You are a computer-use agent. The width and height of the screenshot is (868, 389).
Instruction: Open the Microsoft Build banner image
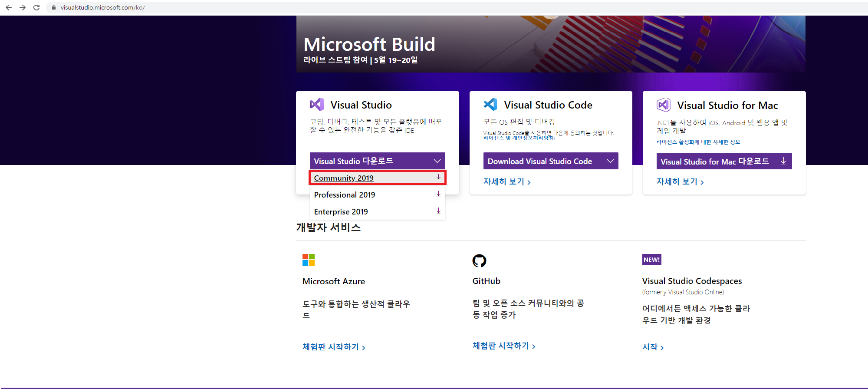pyautogui.click(x=551, y=44)
